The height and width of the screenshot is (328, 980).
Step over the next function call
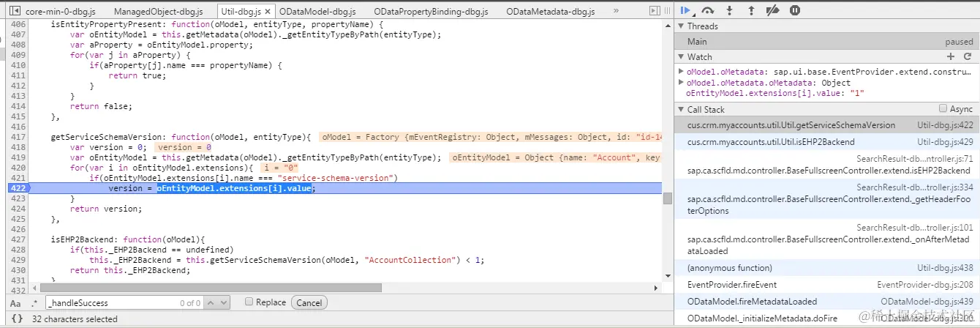708,10
